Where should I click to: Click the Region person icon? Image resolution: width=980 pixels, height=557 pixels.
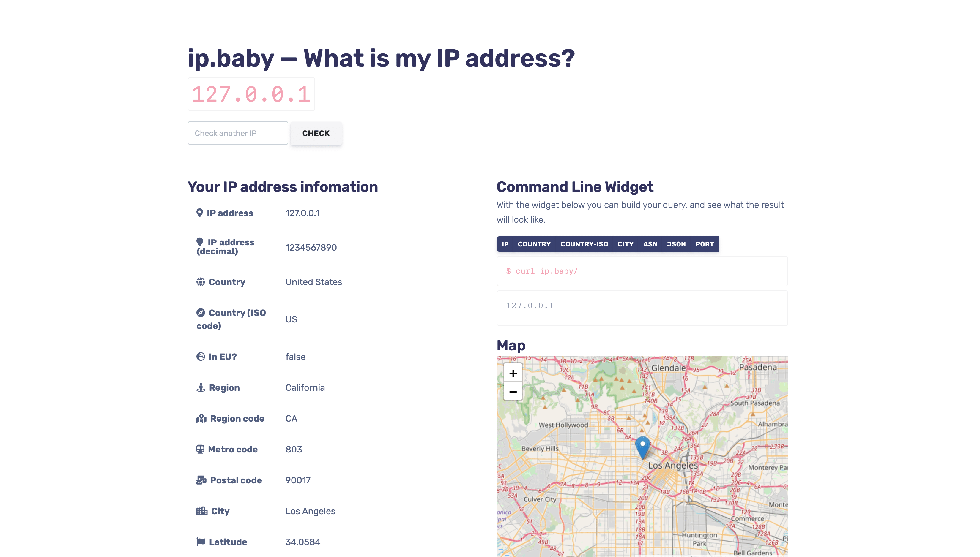(x=201, y=387)
